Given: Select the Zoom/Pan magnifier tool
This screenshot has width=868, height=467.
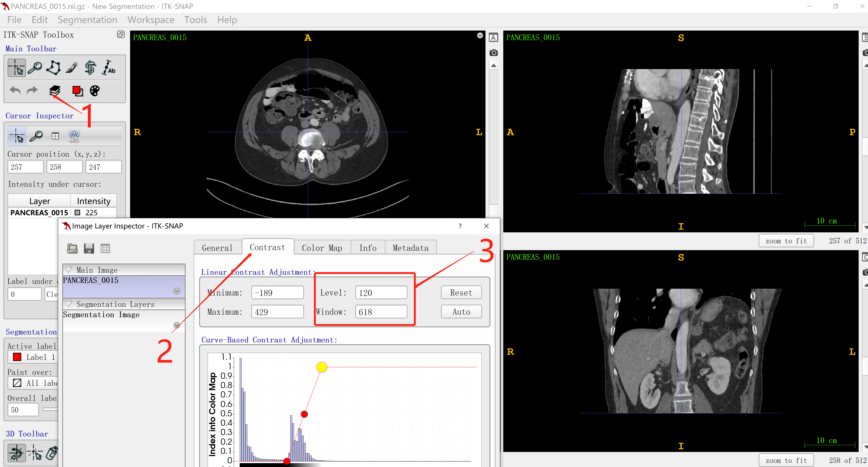Looking at the screenshot, I should click(35, 68).
